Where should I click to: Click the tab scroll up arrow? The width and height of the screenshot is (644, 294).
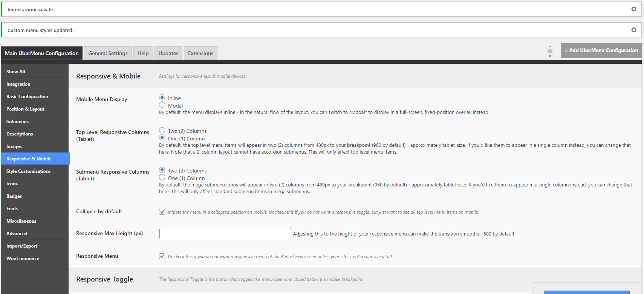(x=550, y=46)
